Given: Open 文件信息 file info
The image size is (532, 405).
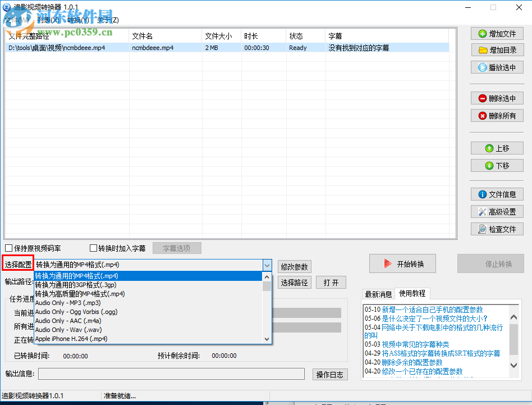Looking at the screenshot, I should 497,194.
